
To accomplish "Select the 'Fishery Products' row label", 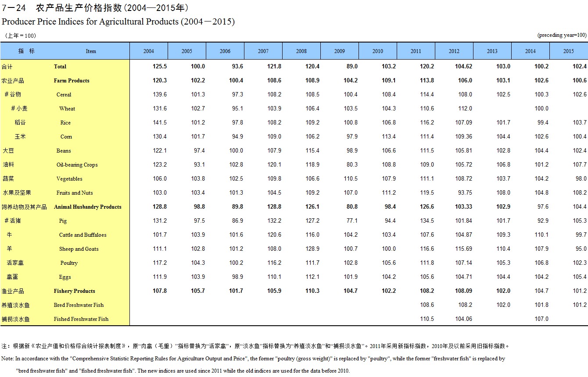I will tap(74, 291).
